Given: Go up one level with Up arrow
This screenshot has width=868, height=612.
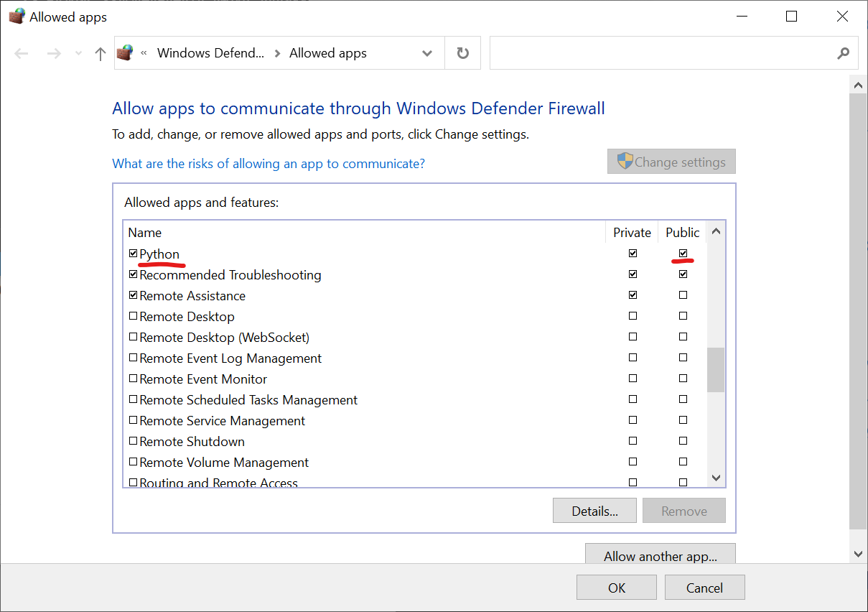Looking at the screenshot, I should click(x=101, y=53).
